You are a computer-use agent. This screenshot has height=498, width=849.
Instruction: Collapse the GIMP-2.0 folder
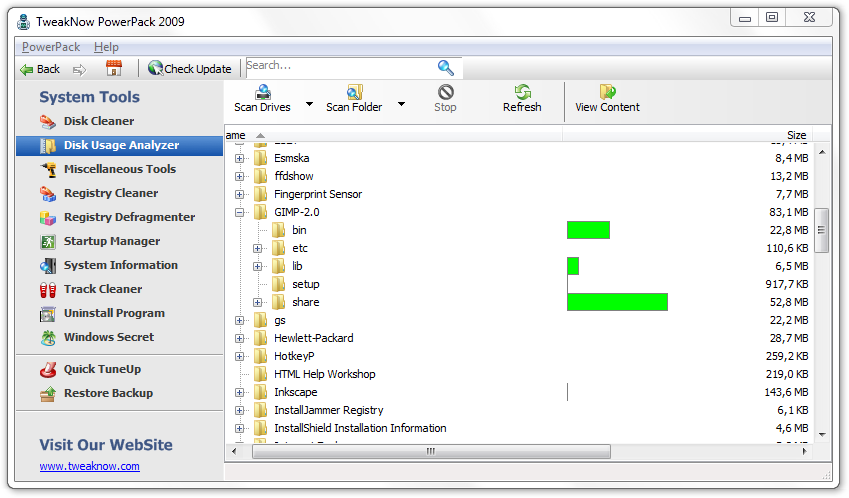click(239, 212)
